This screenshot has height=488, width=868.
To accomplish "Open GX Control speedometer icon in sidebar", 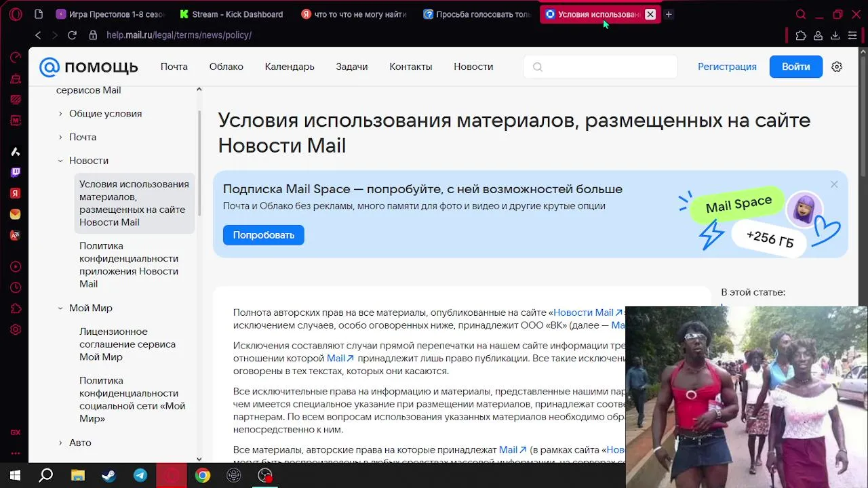I will point(16,58).
